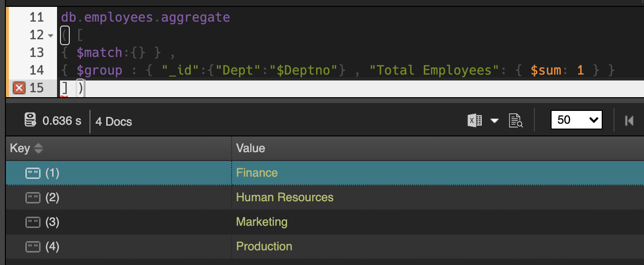Viewport: 644px width, 265px height.
Task: Click the 4 Docs count label
Action: point(114,122)
